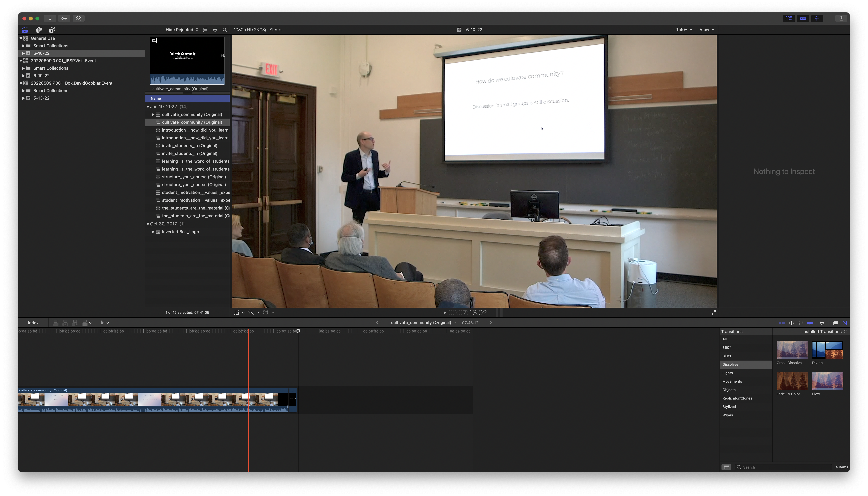Collapse the Jun 10, 2022 group
This screenshot has width=868, height=496.
coord(148,107)
